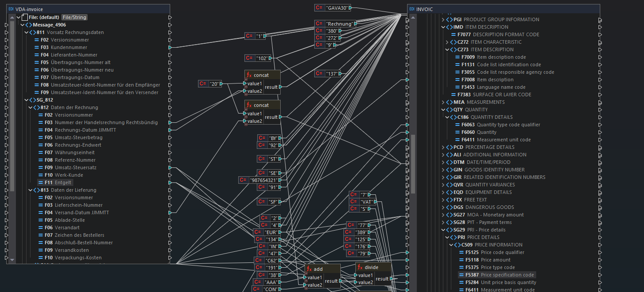Click the fx icon of the add function
This screenshot has width=644, height=292.
[x=309, y=269]
